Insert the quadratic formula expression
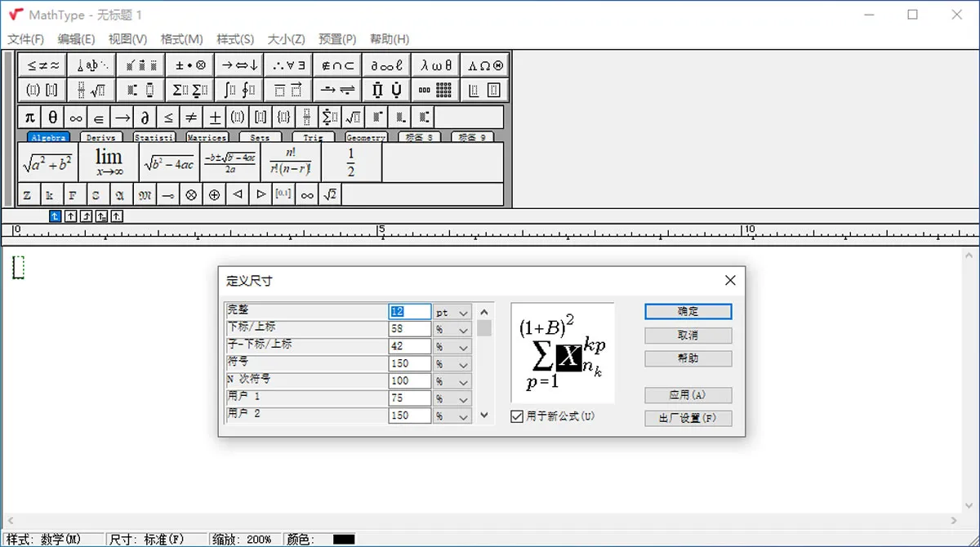980x547 pixels. point(230,162)
